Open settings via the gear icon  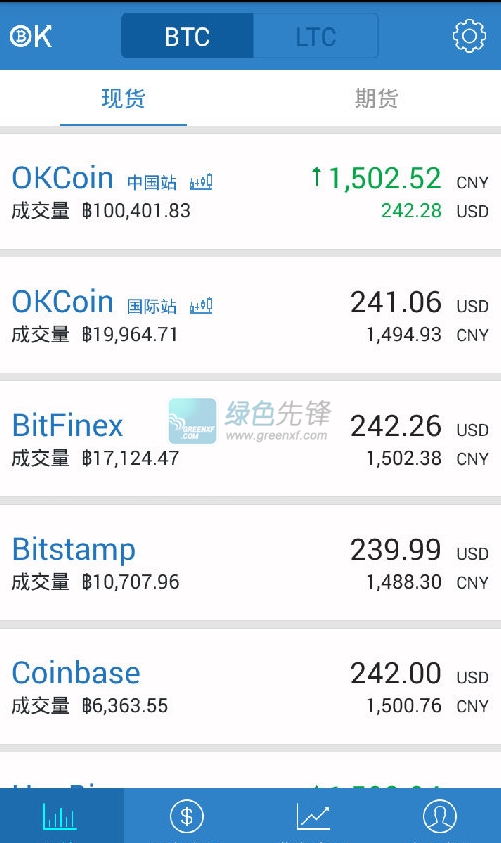click(x=469, y=36)
